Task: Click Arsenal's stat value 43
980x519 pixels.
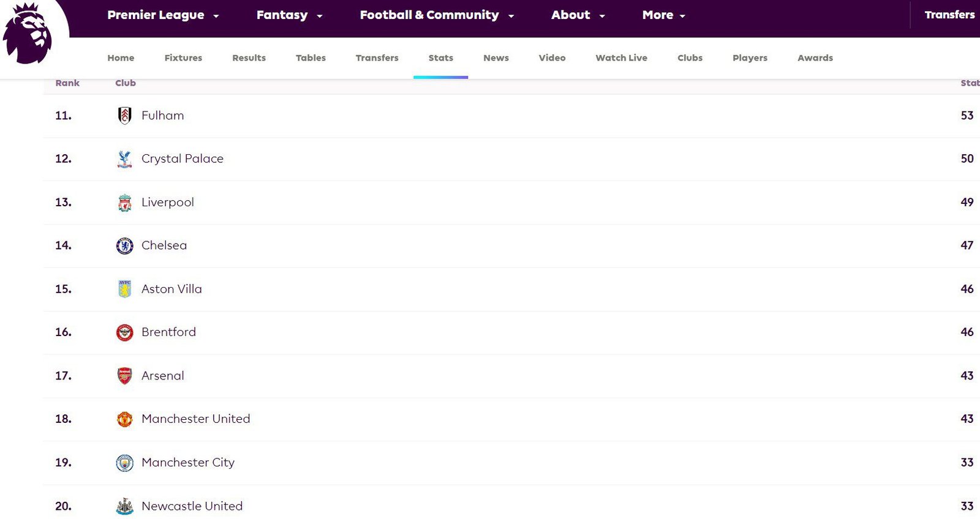Action: pos(967,376)
